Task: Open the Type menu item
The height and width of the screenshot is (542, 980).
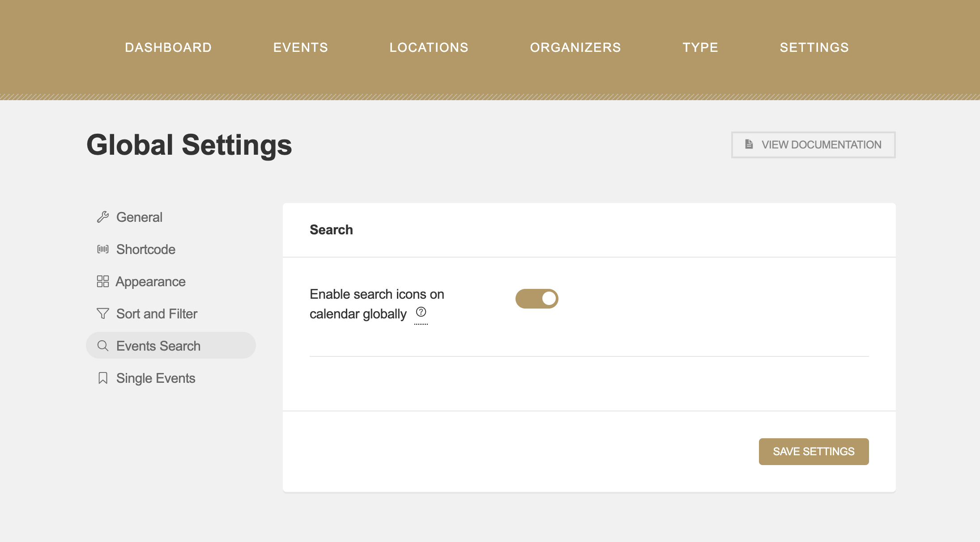Action: pyautogui.click(x=700, y=47)
